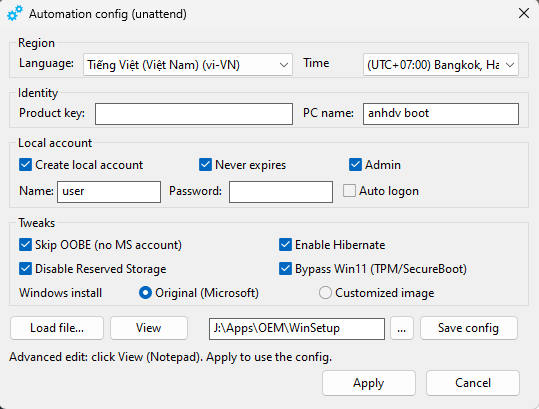Screen dimensions: 539x409
Task: Click the Cancel button
Action: [x=473, y=383]
